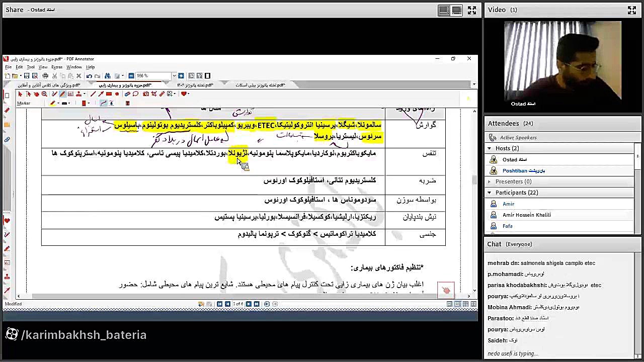
Task: Open the File menu
Action: tap(8, 66)
